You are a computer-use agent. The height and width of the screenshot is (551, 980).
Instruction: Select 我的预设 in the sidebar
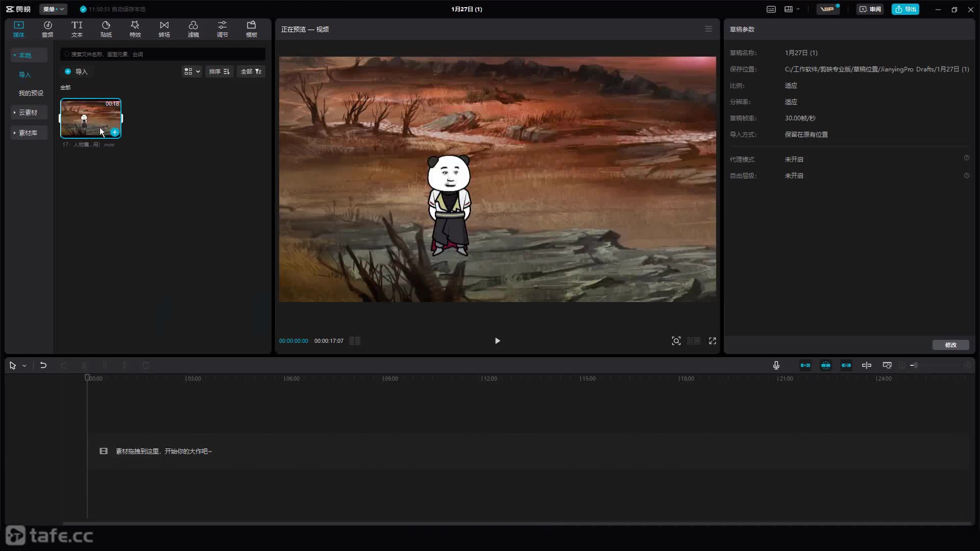click(x=31, y=93)
